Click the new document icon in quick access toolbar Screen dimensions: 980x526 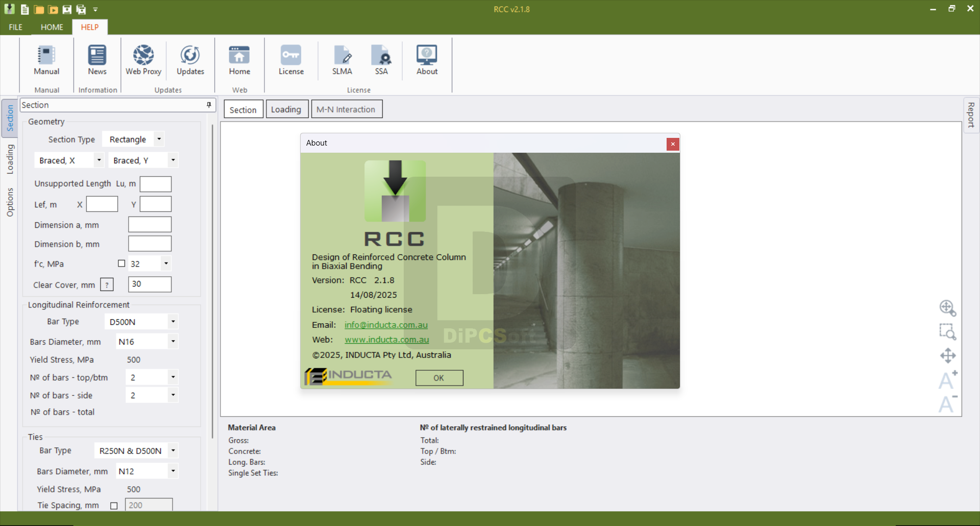[x=24, y=9]
